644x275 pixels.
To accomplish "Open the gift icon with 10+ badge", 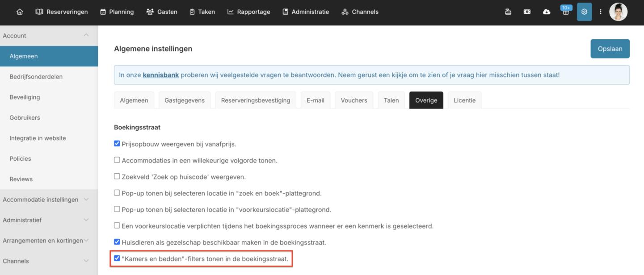I will click(566, 12).
